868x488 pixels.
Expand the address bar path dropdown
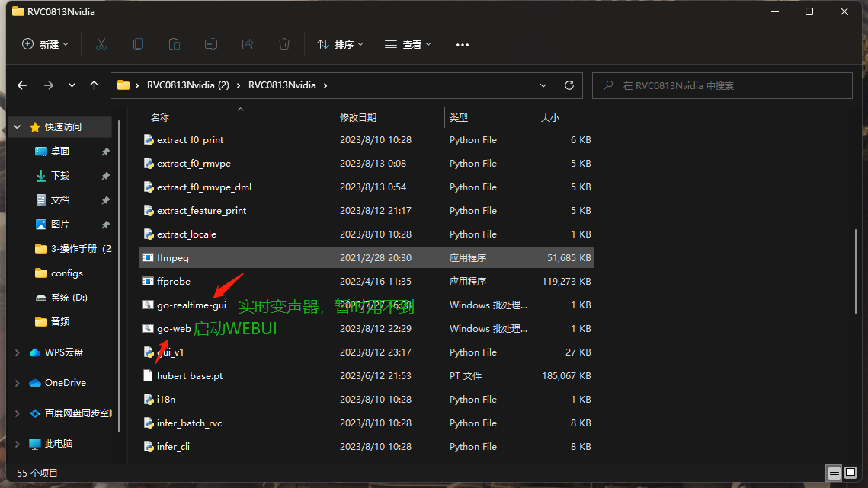tap(543, 85)
